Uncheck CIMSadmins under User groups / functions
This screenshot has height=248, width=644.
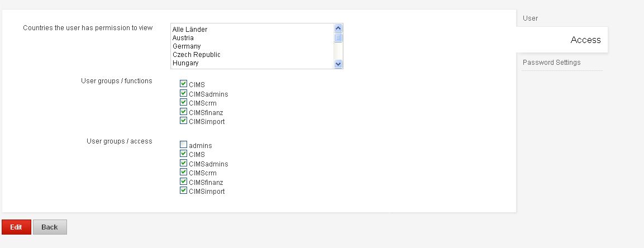[183, 93]
